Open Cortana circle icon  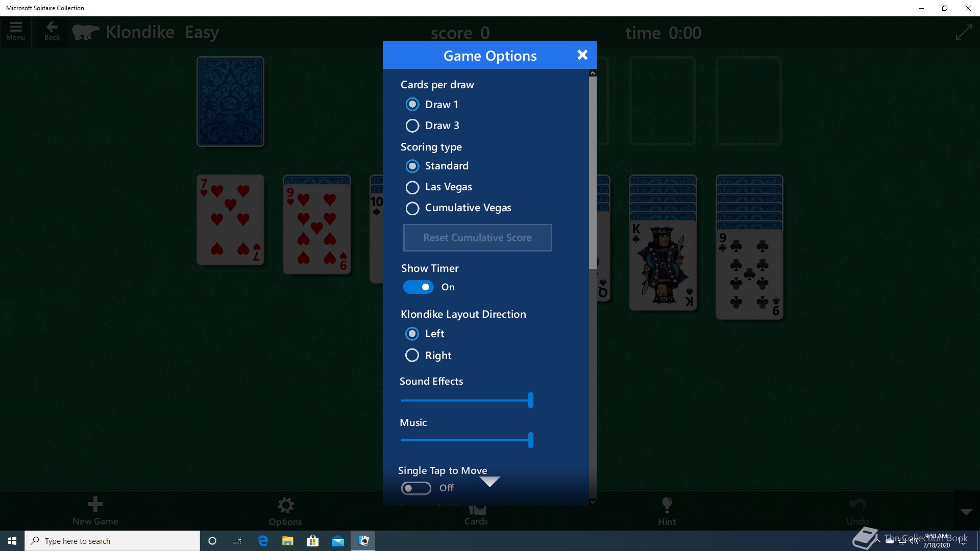tap(212, 541)
